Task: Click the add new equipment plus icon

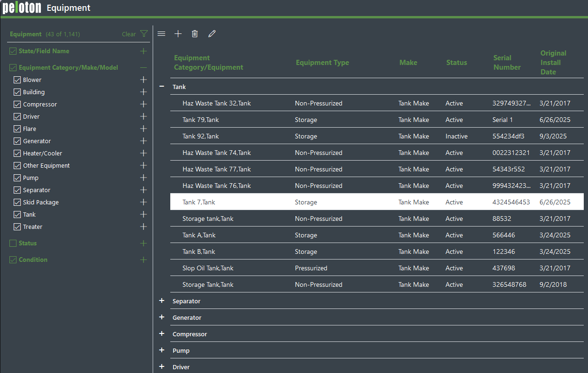Action: (x=178, y=34)
